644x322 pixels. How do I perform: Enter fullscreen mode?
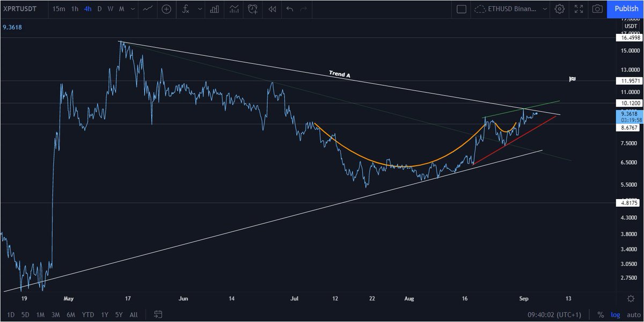[x=579, y=9]
